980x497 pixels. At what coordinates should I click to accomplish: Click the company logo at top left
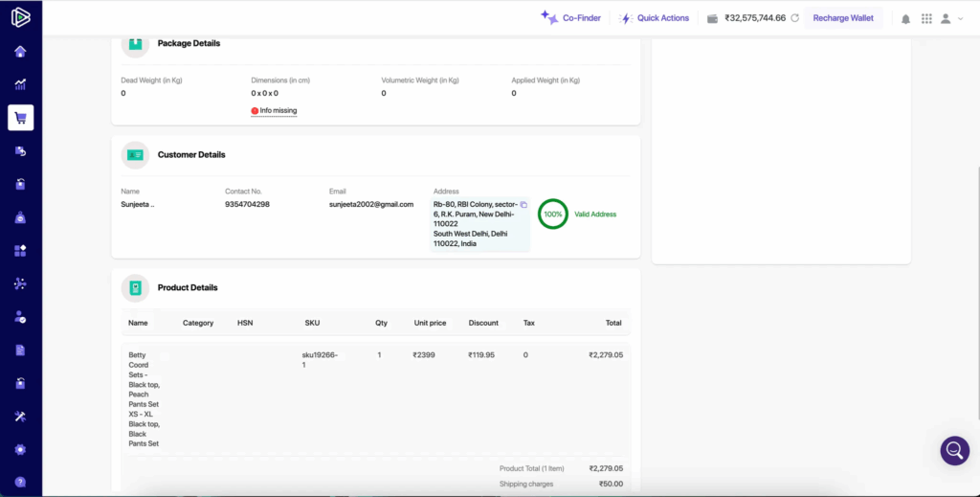pos(20,17)
